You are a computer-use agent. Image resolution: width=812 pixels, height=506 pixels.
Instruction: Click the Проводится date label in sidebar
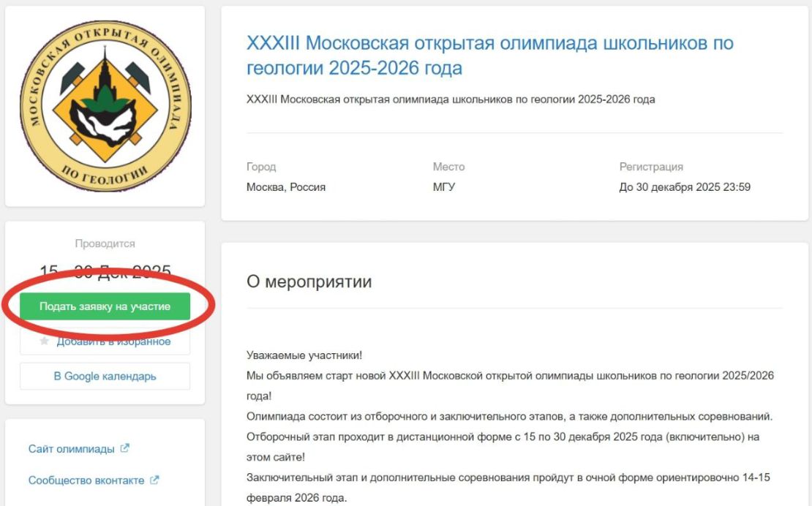pyautogui.click(x=105, y=243)
